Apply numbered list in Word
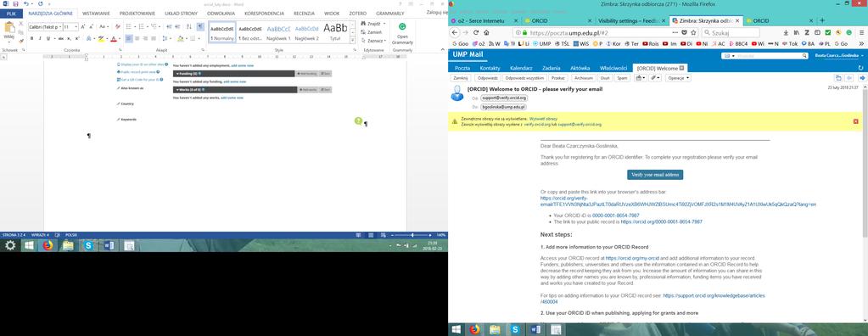The height and width of the screenshot is (336, 868). (141, 26)
